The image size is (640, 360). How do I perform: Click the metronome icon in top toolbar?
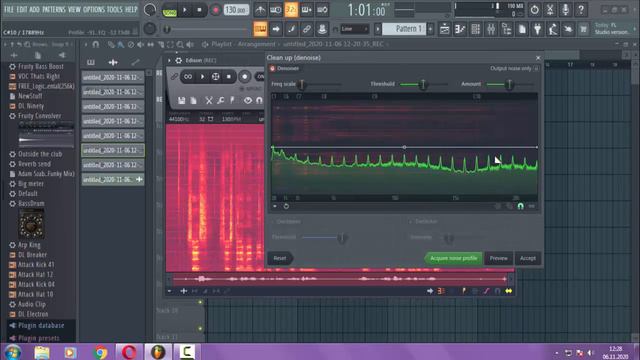pyautogui.click(x=260, y=9)
